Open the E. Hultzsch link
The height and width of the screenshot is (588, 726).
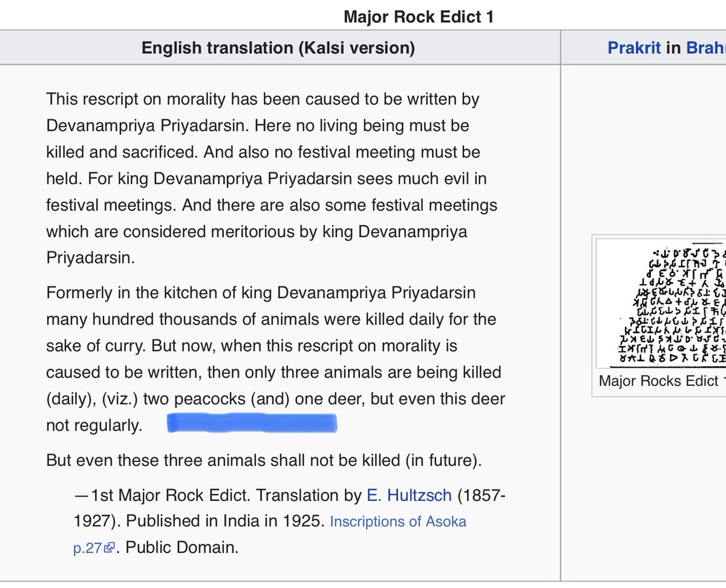click(x=409, y=495)
